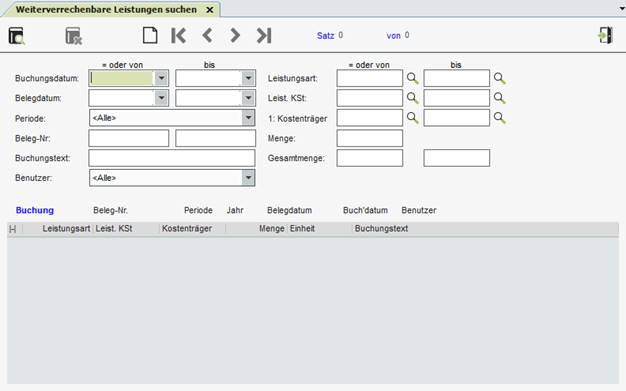Jump to the first record
The width and height of the screenshot is (626, 391).
pos(178,36)
